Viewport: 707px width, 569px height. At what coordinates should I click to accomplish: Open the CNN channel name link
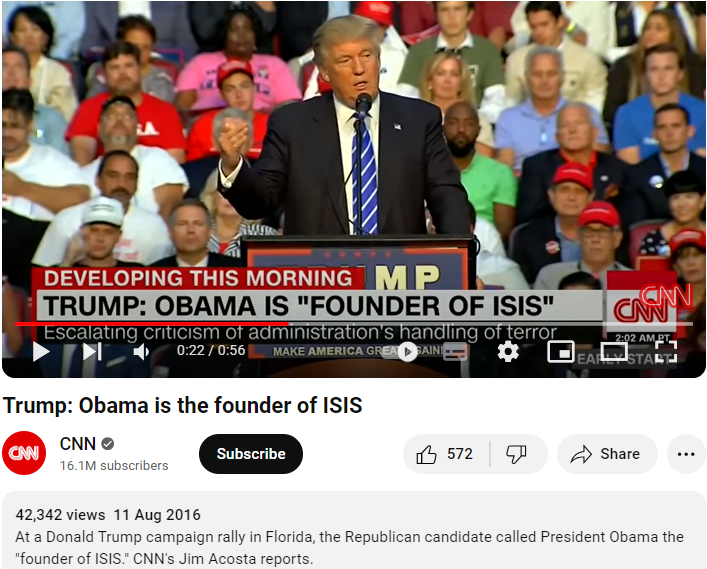pos(78,444)
